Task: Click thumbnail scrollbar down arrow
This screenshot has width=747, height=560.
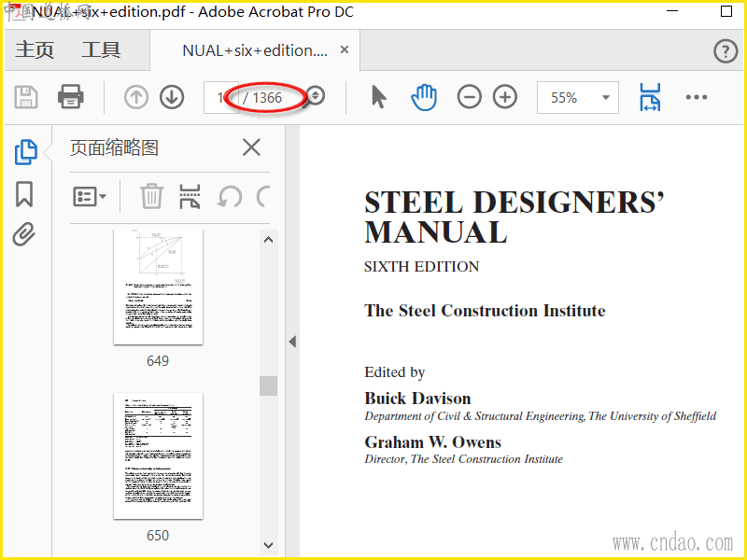Action: coord(269,545)
